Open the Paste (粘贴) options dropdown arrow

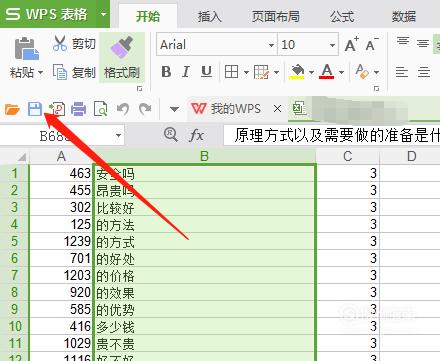coord(41,72)
